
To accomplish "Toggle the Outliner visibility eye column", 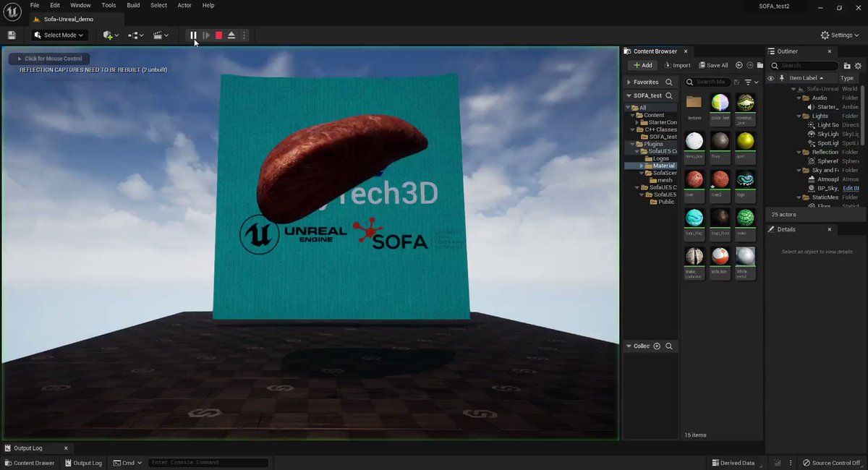I will pos(770,78).
